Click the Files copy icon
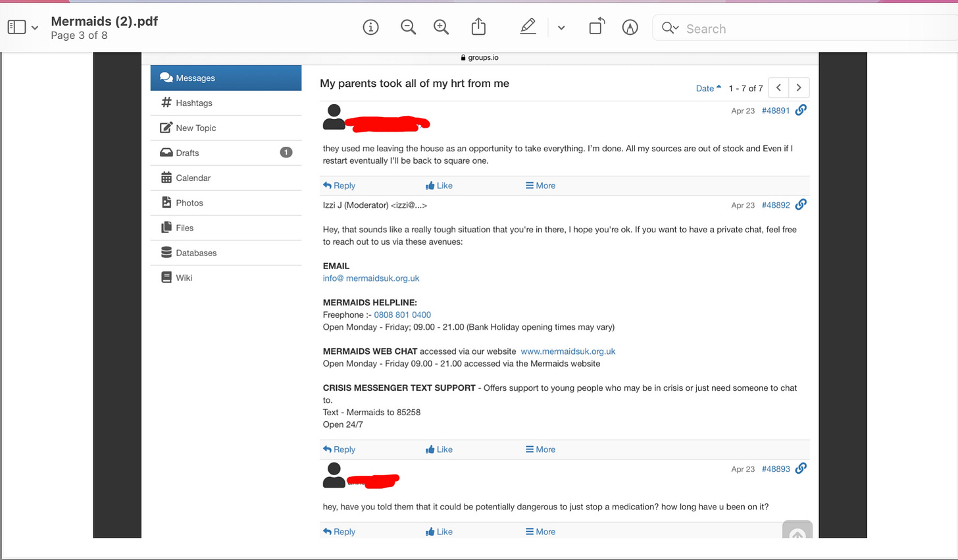958x560 pixels. pos(166,228)
